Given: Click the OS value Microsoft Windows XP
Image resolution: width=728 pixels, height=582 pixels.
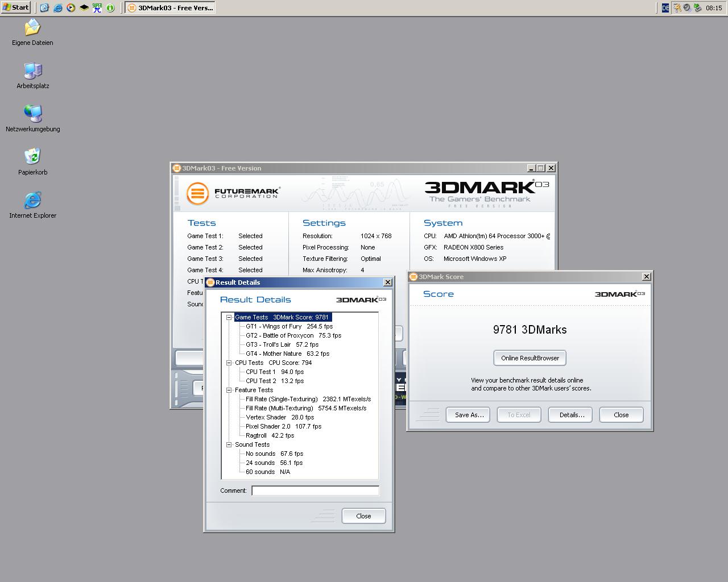Looking at the screenshot, I should point(475,259).
